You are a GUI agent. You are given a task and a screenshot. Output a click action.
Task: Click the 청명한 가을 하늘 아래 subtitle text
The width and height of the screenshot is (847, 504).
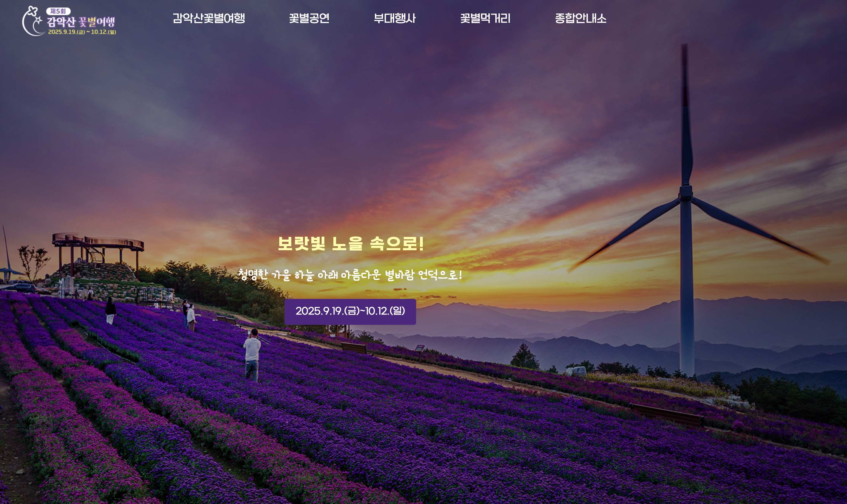point(350,275)
